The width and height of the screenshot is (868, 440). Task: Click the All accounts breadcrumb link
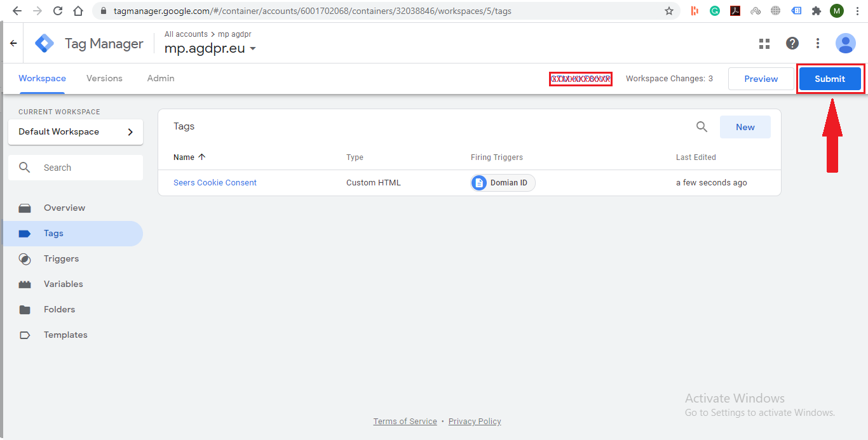(x=186, y=34)
